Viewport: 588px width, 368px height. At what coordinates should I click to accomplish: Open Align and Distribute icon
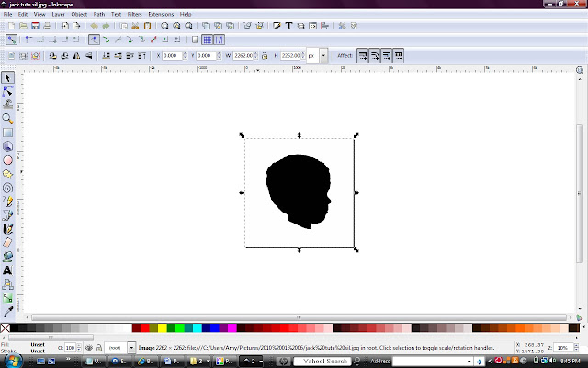coord(324,26)
